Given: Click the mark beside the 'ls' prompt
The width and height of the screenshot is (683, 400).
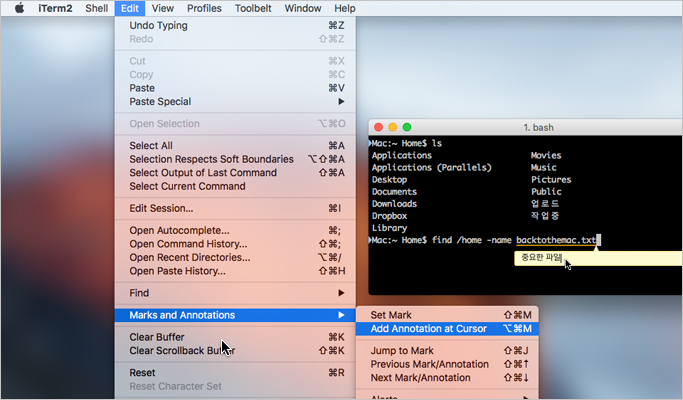Looking at the screenshot, I should [x=370, y=143].
